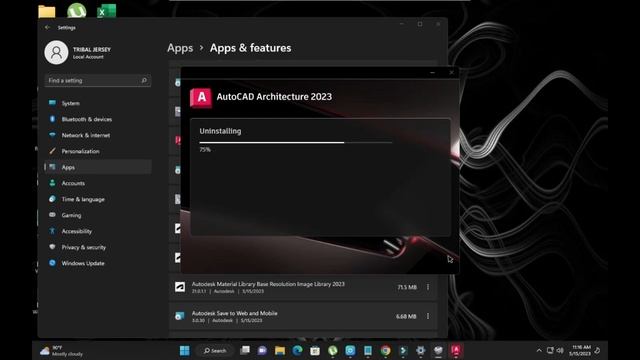This screenshot has height=360, width=640.
Task: Go back with the Settings back arrow
Action: point(47,27)
